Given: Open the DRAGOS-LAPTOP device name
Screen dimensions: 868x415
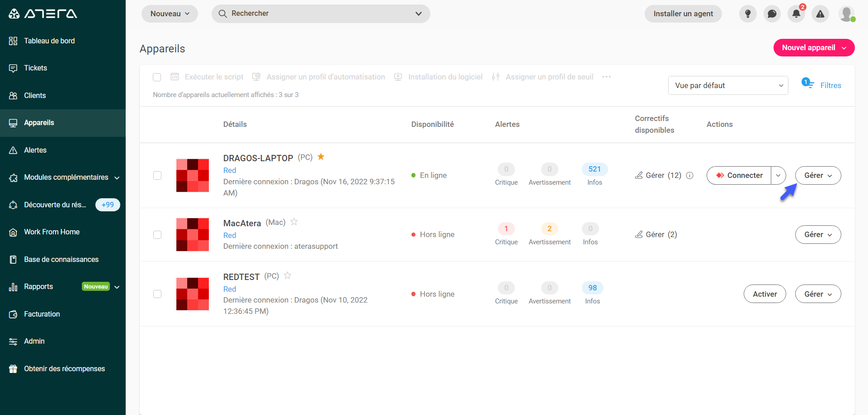Looking at the screenshot, I should point(258,158).
